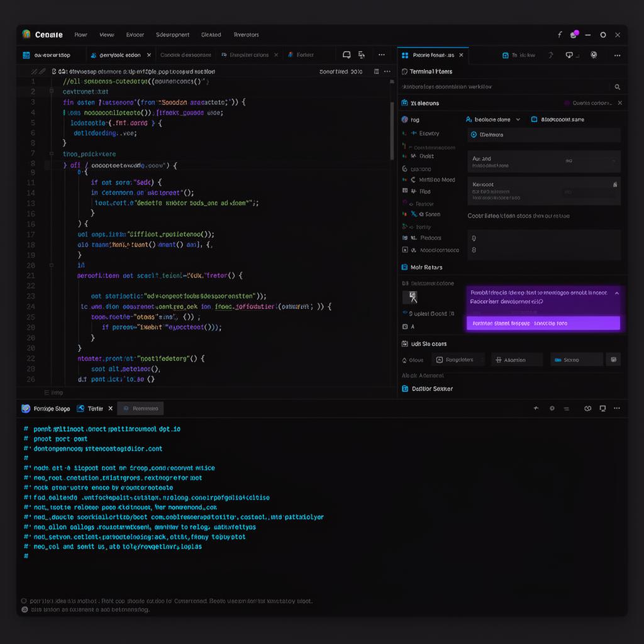Viewport: 644px width, 644px height.
Task: Click the Roagdolers button
Action: (458, 360)
